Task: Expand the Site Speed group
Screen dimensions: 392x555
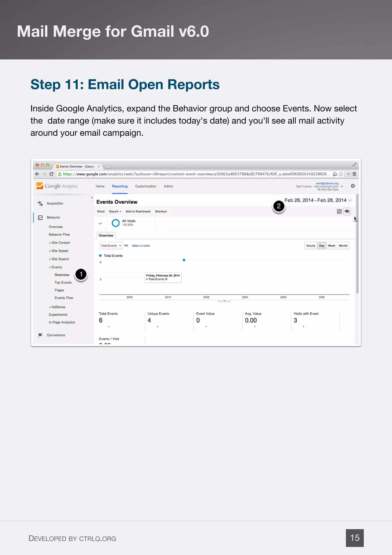Action: pos(59,251)
